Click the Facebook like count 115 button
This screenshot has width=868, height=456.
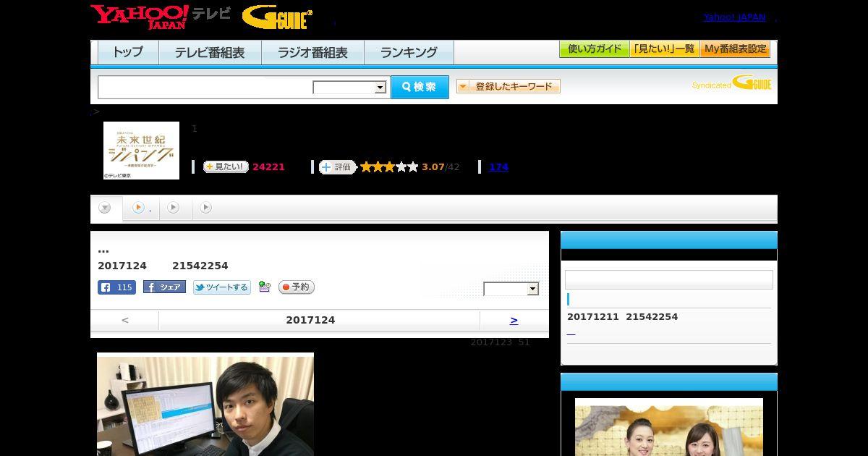pos(116,287)
